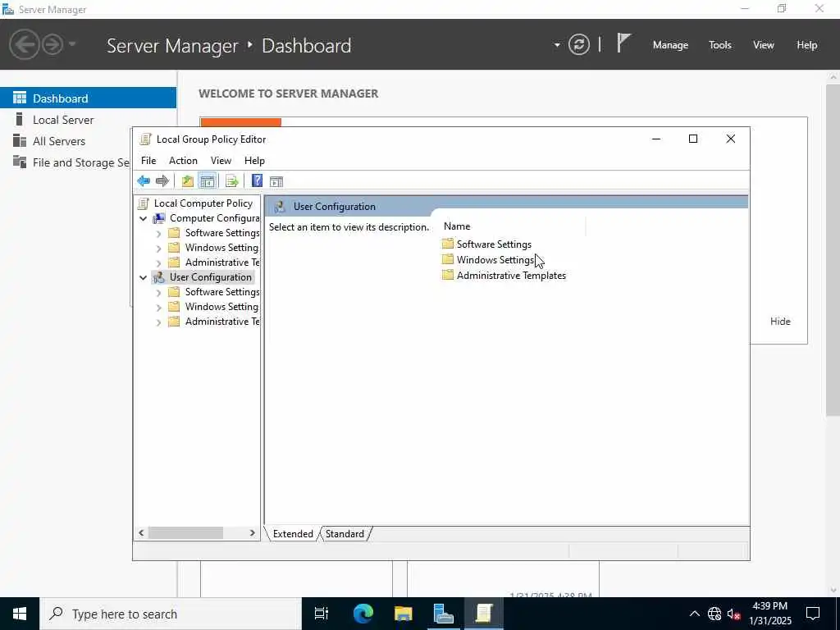The width and height of the screenshot is (840, 630).
Task: Click Server Manager vertical scrollbar thumb
Action: pyautogui.click(x=833, y=249)
